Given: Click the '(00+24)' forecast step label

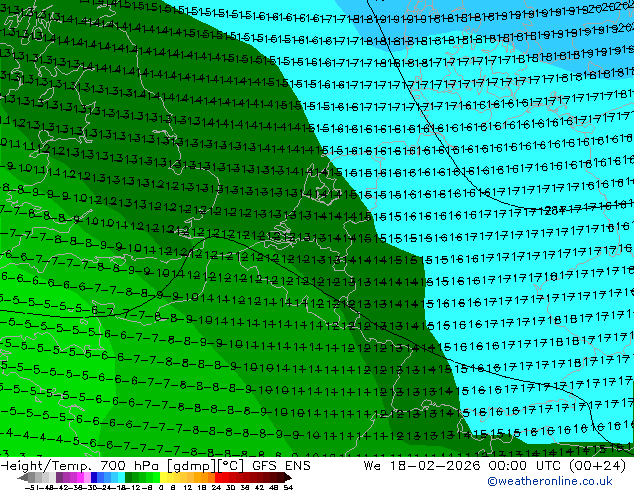Looking at the screenshot, I should [597, 466].
